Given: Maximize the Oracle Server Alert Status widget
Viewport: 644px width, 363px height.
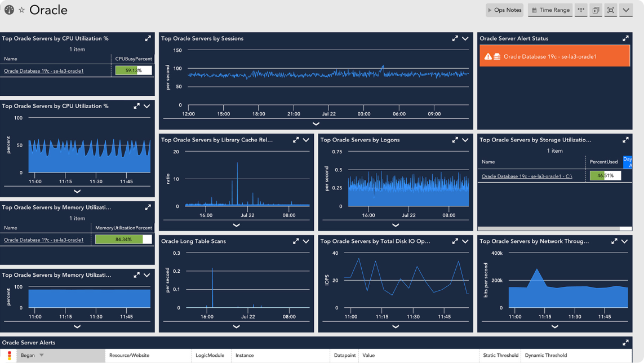Looking at the screenshot, I should [x=625, y=38].
